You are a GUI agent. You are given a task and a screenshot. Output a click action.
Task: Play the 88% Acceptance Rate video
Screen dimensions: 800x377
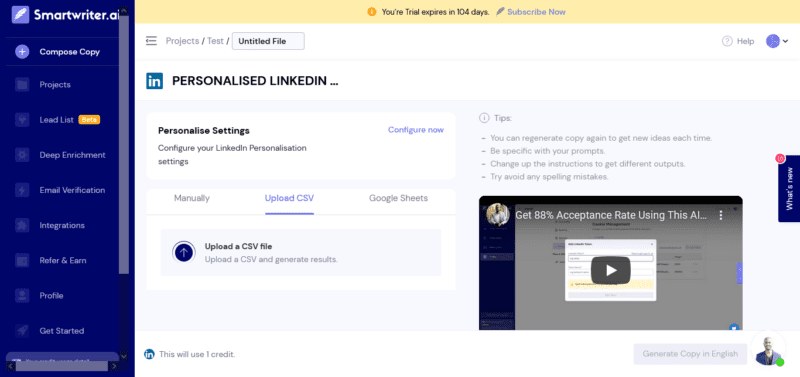click(611, 270)
